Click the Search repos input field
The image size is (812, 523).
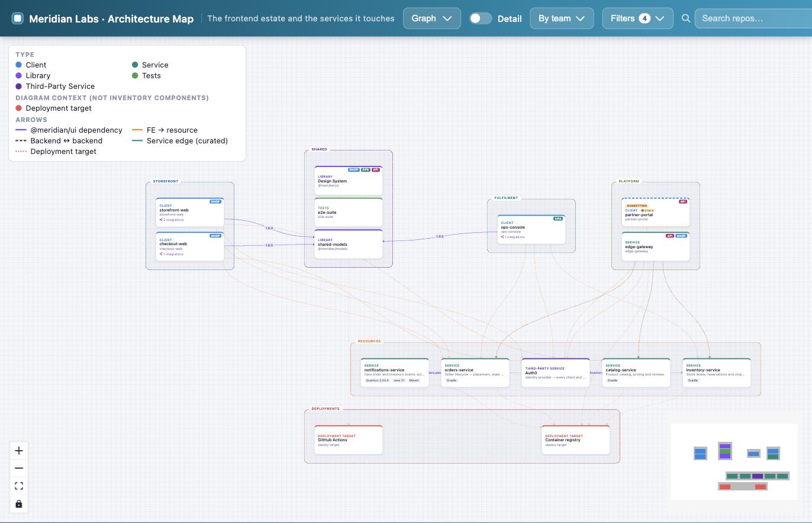click(x=753, y=18)
